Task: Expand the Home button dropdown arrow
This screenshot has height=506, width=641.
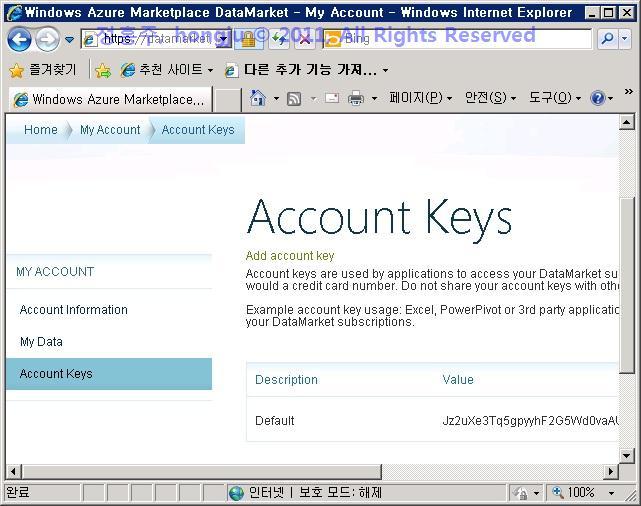Action: point(276,99)
